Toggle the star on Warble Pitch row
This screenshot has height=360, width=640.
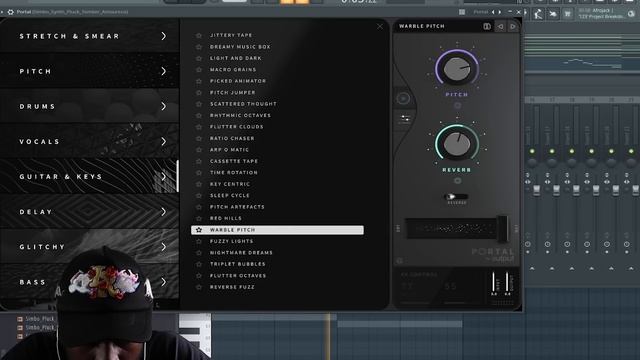pyautogui.click(x=199, y=230)
